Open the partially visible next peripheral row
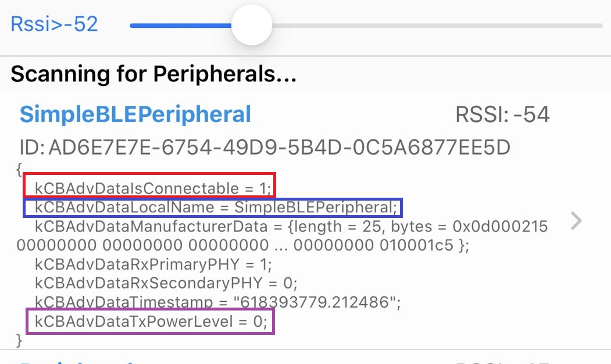The width and height of the screenshot is (611, 364). (x=291, y=358)
